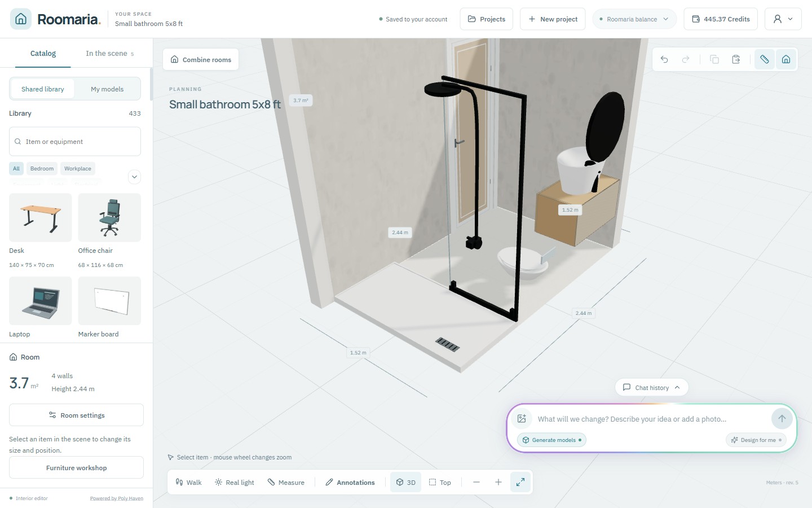Switch to the Catalog tab
Screen dimensions: 812x508
(x=43, y=54)
